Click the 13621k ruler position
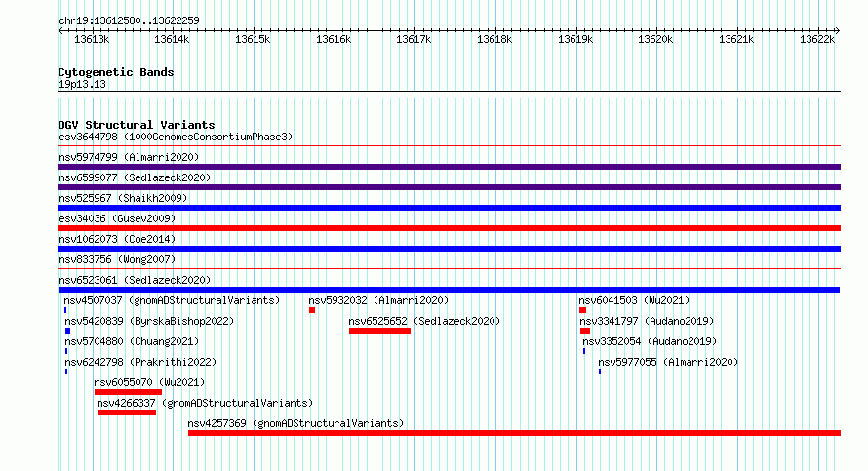The height and width of the screenshot is (471, 868). pos(736,39)
